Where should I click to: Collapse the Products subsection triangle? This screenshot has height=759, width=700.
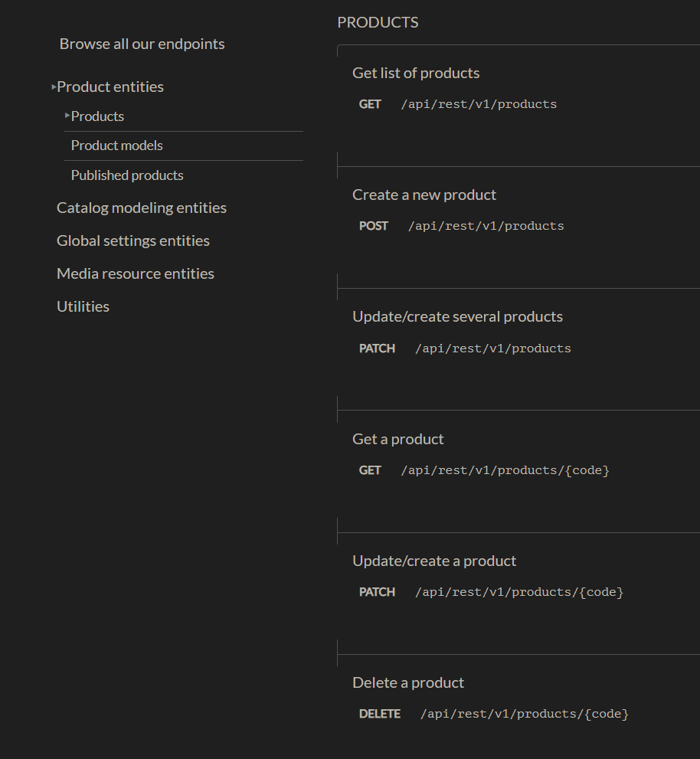click(67, 115)
